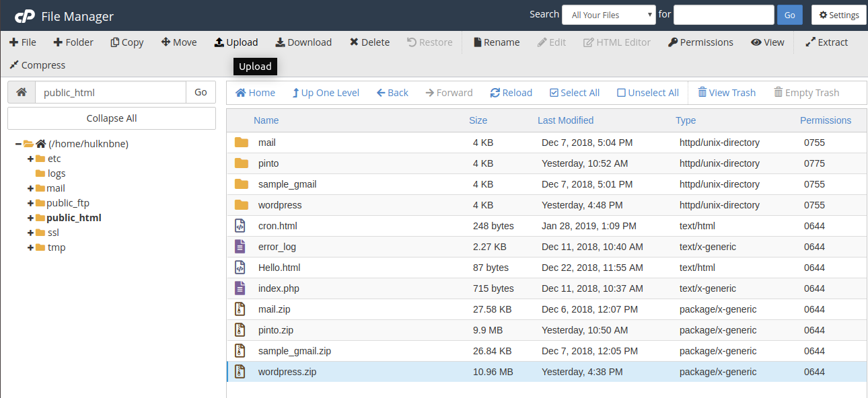This screenshot has height=398, width=868.
Task: Click the home icon beside path field
Action: click(22, 92)
